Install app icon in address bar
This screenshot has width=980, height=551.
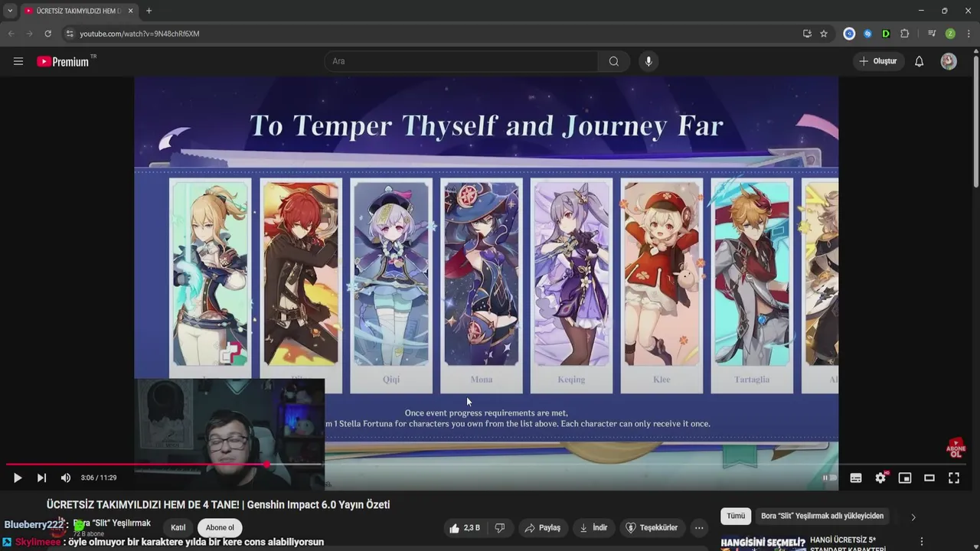pos(807,34)
